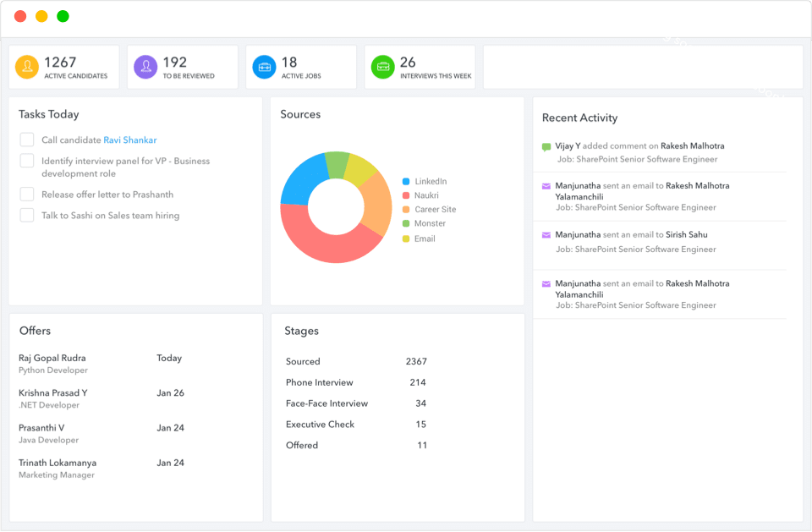The width and height of the screenshot is (812, 532).
Task: Mark 'Release offer letter to Prashanth' as done
Action: (x=26, y=194)
